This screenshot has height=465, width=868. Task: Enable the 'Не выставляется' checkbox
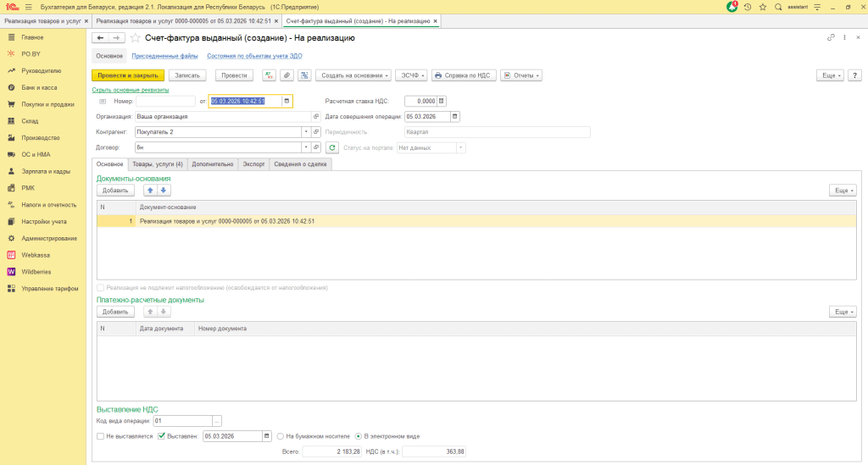pos(101,436)
